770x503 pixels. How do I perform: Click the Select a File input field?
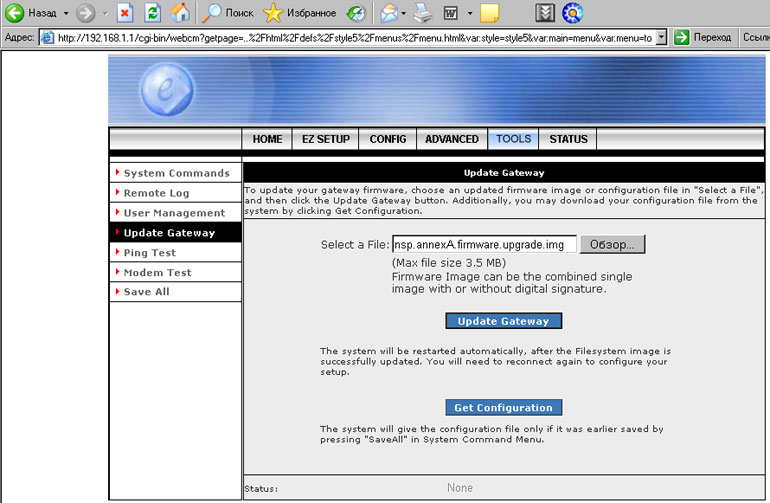483,244
